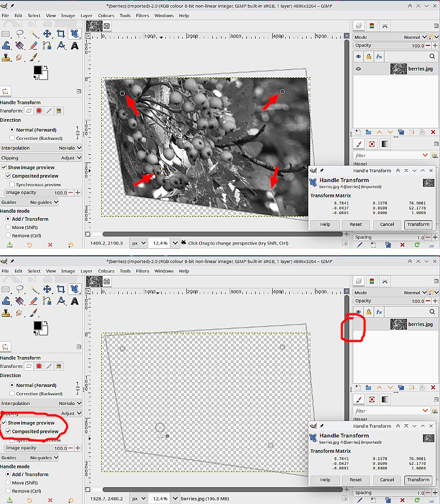Click berries.jpg layer thumbnail in empty-canvas window

(399, 324)
